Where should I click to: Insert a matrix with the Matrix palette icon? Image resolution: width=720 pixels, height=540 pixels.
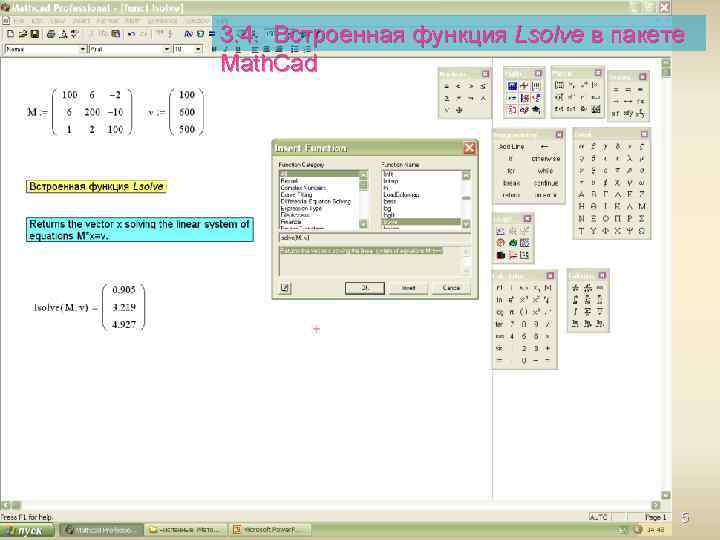559,85
